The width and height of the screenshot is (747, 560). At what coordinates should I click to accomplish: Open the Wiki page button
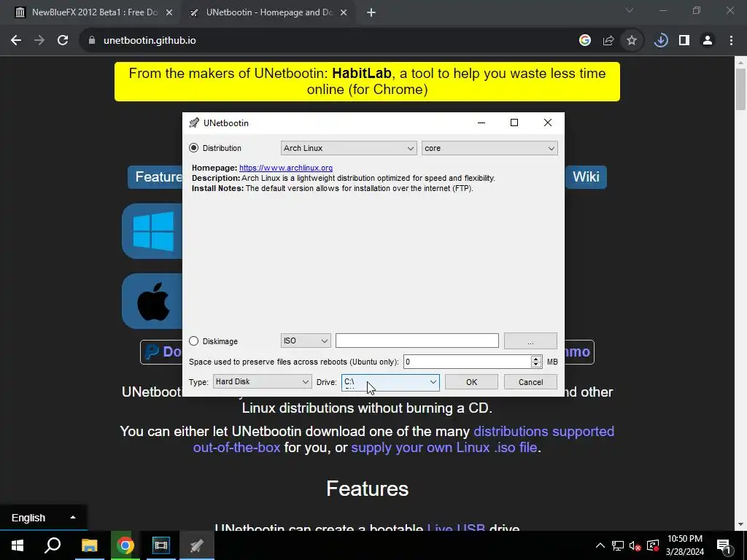(586, 176)
